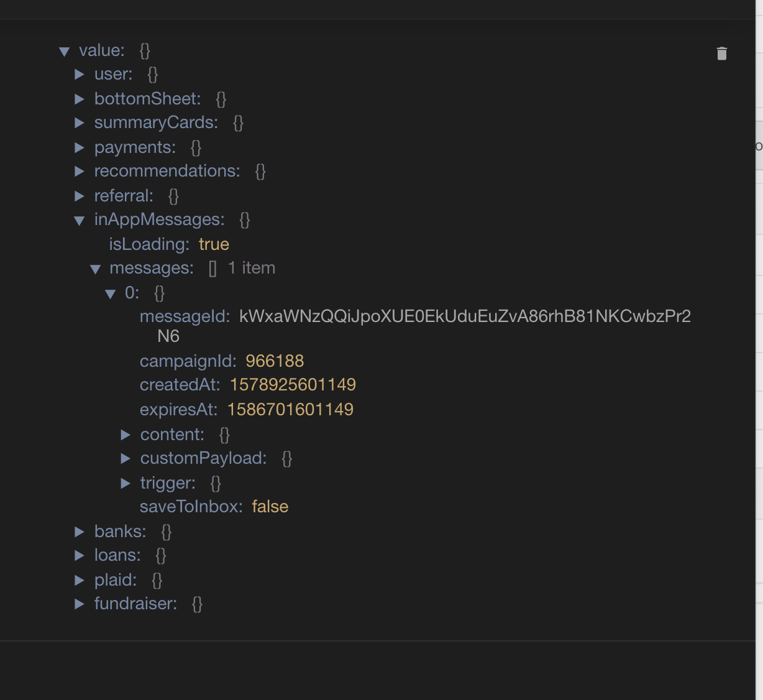The width and height of the screenshot is (763, 700).
Task: Click the banks key label
Action: 120,532
